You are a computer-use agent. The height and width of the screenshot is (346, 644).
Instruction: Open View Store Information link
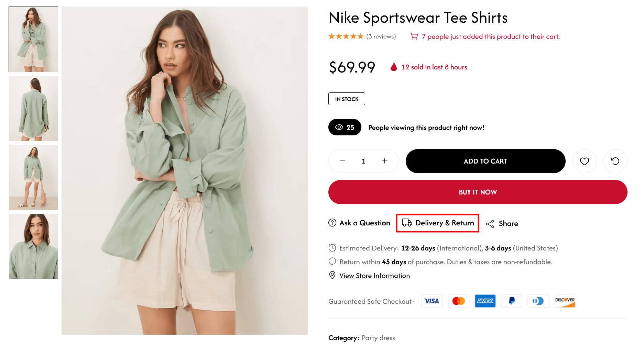(374, 276)
